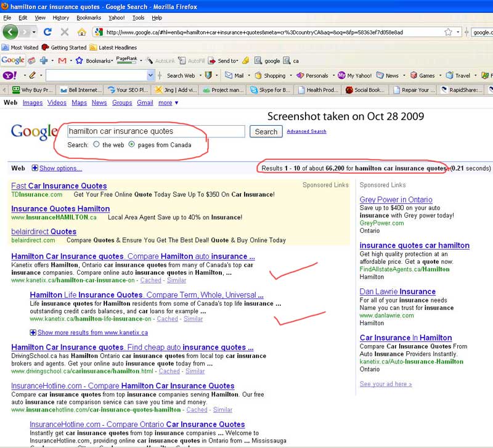Expand 'Show more results from www.kanetix.ca'
Image resolution: width=493 pixels, height=448 pixels.
click(33, 332)
